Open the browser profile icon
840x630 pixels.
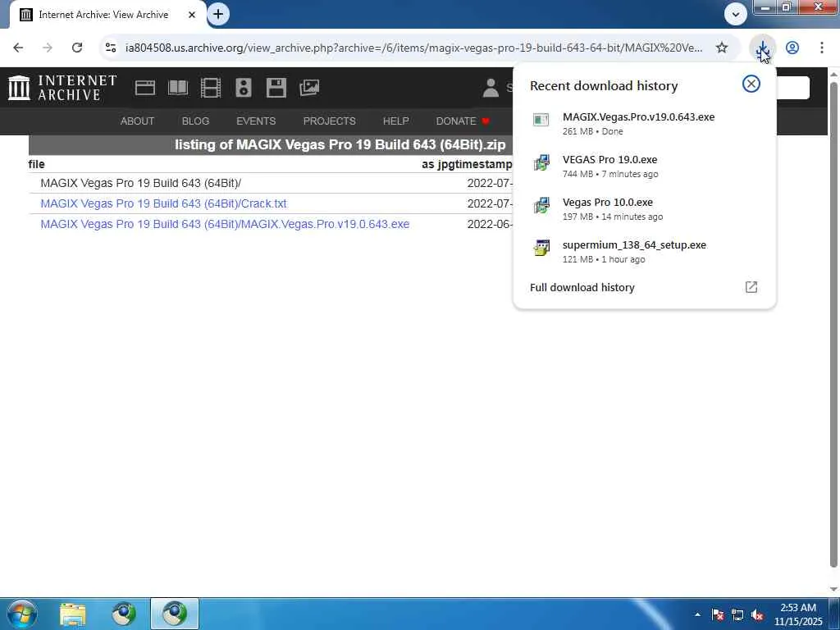click(x=792, y=48)
